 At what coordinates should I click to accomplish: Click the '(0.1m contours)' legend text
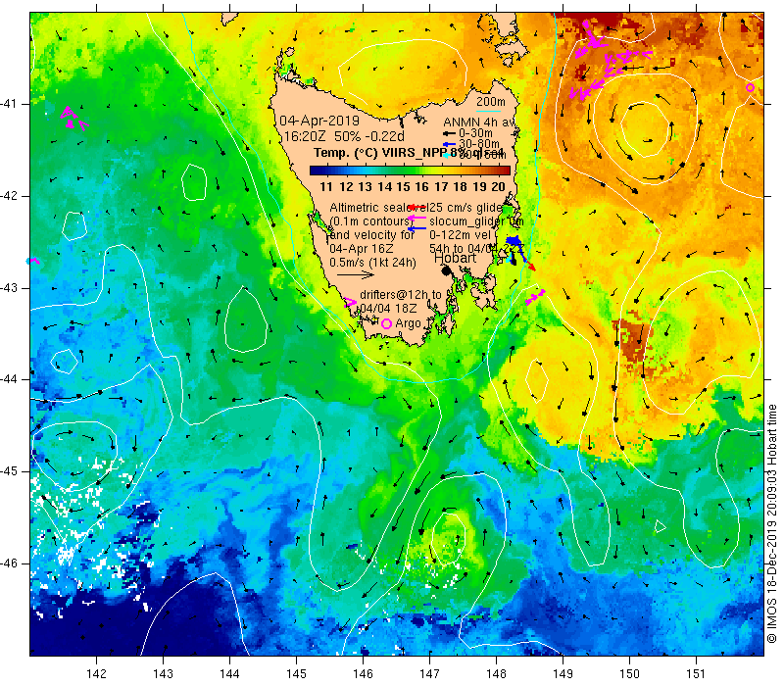[x=370, y=221]
